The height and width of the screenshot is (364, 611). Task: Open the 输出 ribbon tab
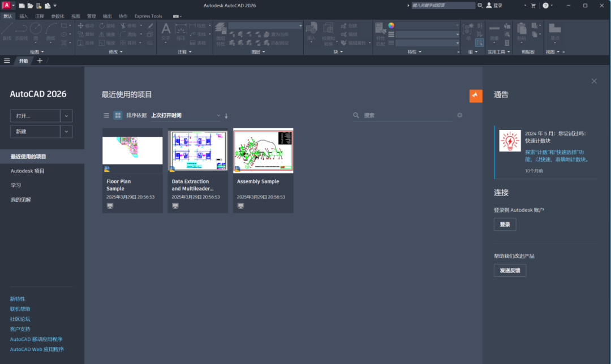pyautogui.click(x=107, y=16)
